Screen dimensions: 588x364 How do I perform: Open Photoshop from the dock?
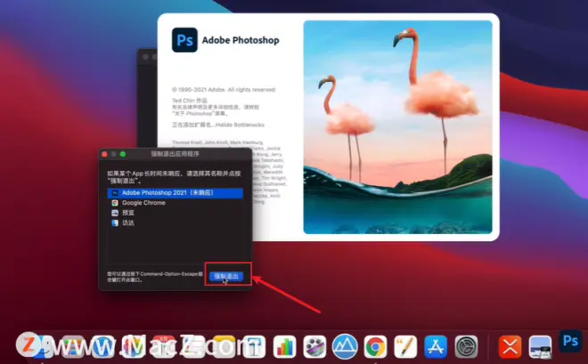click(570, 341)
